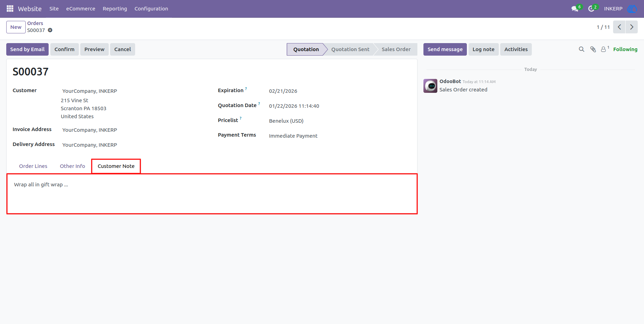
Task: Select the Customer Note tab
Action: [116, 166]
